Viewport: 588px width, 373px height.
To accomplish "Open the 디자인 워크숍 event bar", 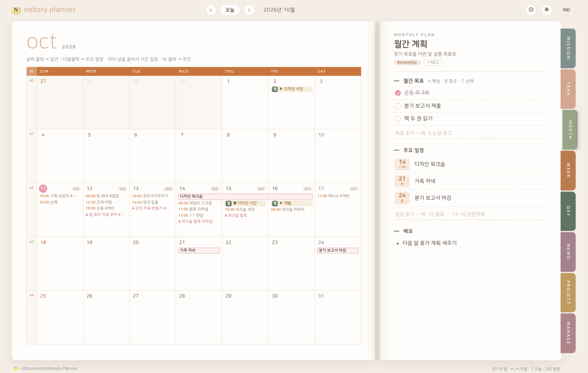I will point(245,196).
